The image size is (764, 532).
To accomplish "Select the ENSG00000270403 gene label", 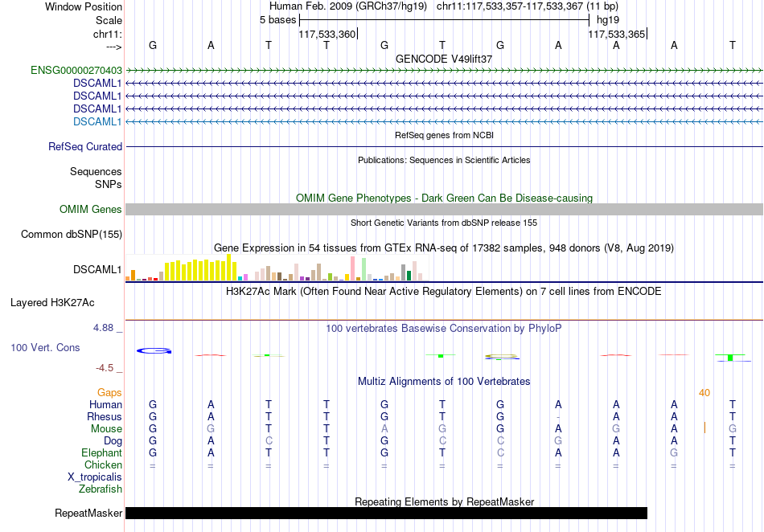I will tap(76, 70).
